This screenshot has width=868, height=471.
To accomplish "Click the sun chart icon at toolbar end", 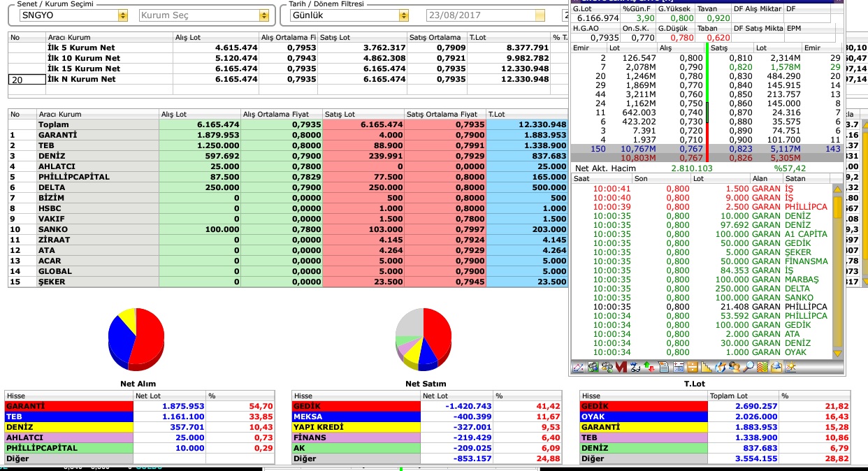I will click(x=790, y=367).
